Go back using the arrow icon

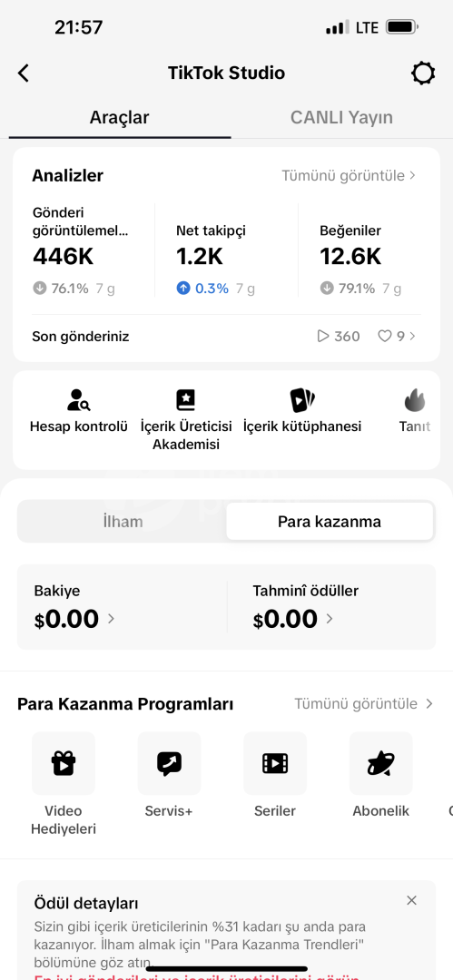pyautogui.click(x=24, y=73)
